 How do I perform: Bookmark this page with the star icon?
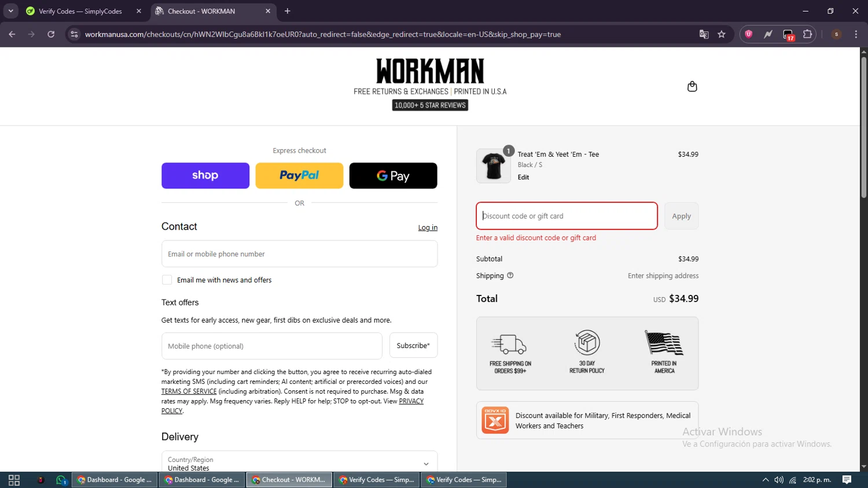722,34
